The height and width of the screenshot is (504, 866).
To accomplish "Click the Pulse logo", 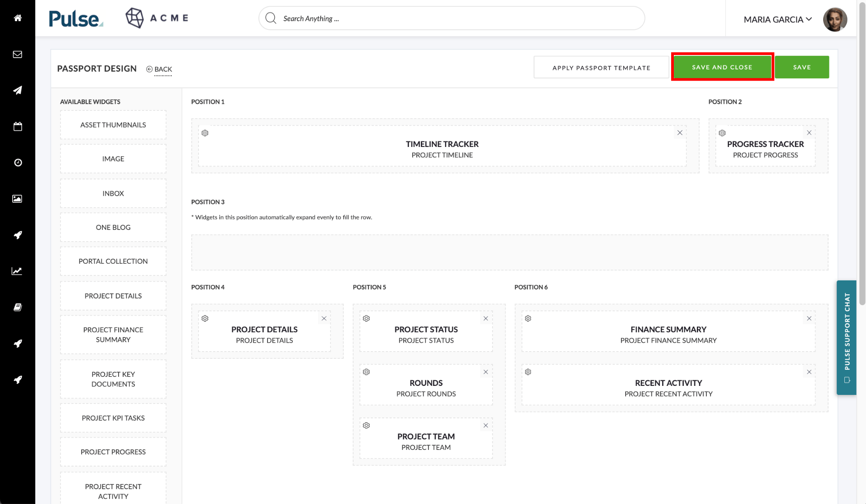I will 76,19.
